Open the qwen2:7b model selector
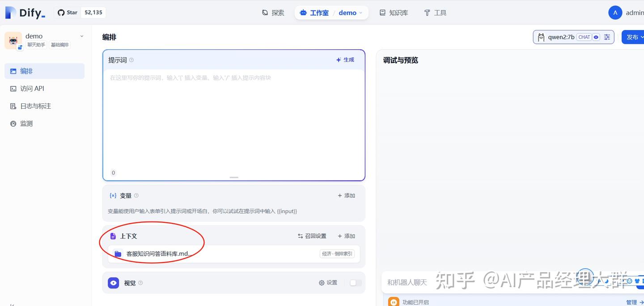Viewport: 644px width, 306px height. click(568, 37)
